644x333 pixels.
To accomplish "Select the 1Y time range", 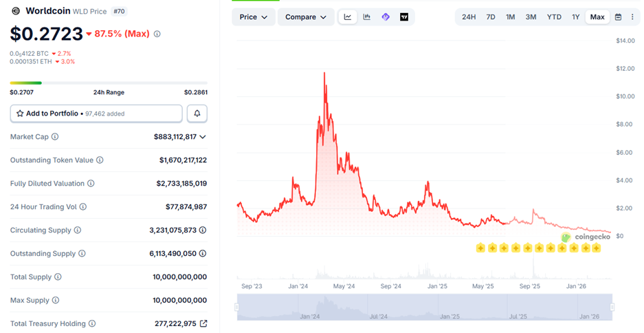I will [x=575, y=17].
